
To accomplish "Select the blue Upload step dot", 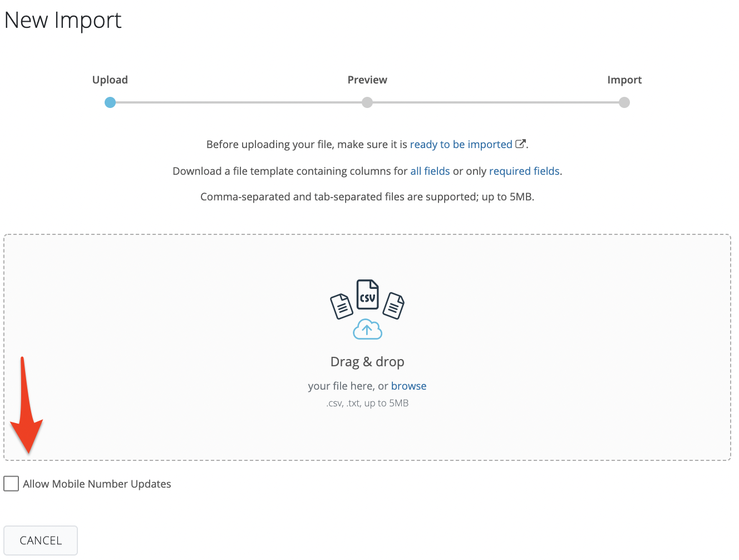I will (x=110, y=102).
